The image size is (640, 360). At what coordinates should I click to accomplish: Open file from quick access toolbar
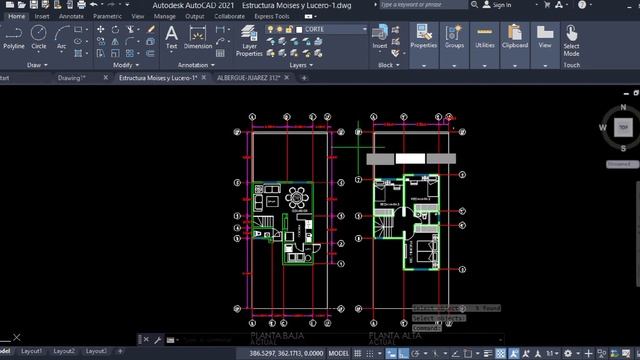click(x=22, y=5)
